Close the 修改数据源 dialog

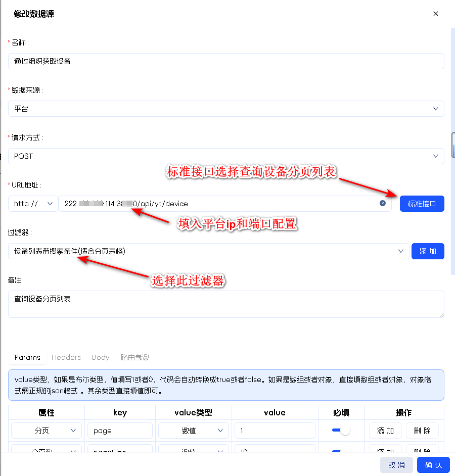435,14
